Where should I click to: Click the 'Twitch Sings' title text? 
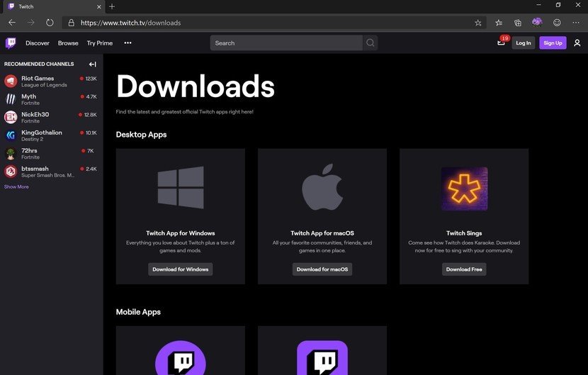click(x=464, y=233)
